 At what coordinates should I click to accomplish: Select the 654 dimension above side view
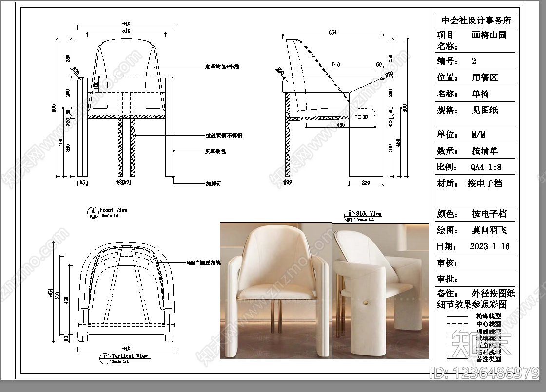332,32
